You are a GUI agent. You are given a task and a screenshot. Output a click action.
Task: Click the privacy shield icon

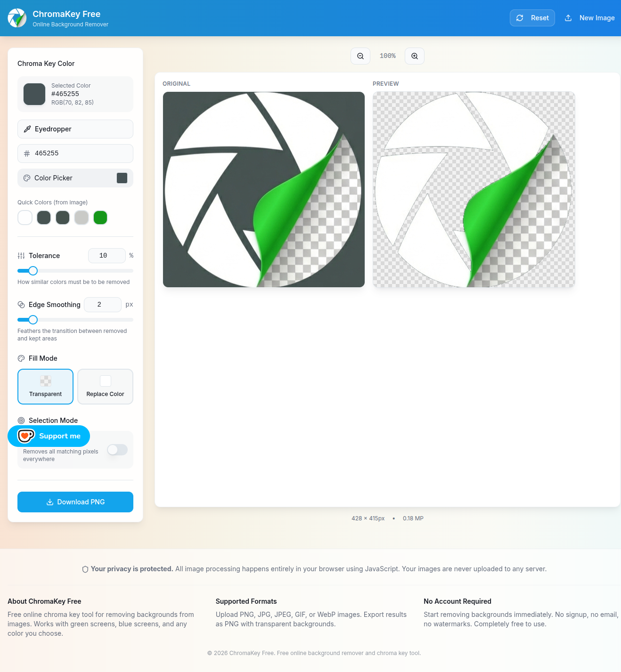[85, 569]
